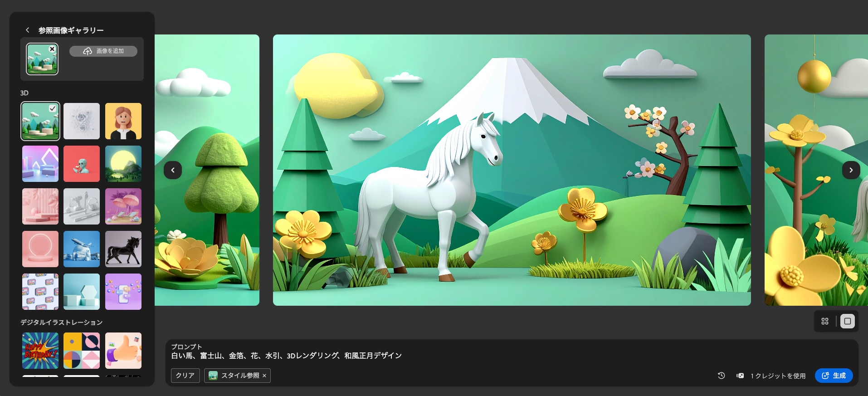
Task: Go back from the 参照画像ギャラリー panel
Action: (28, 30)
